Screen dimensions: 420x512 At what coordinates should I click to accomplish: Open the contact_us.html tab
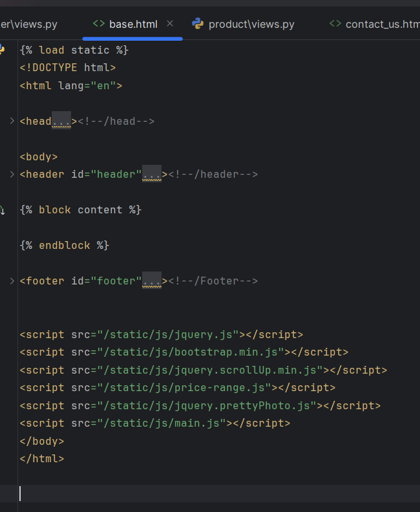382,24
